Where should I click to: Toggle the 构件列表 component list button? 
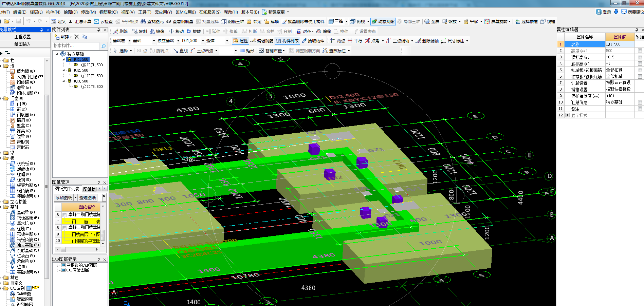(287, 41)
